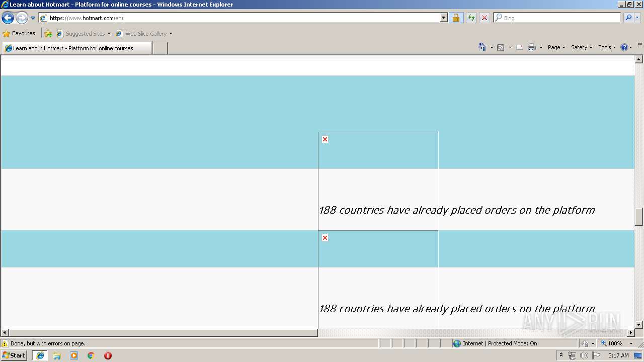Click the 3:17 AM taskbar clock
The image size is (644, 362).
(618, 355)
